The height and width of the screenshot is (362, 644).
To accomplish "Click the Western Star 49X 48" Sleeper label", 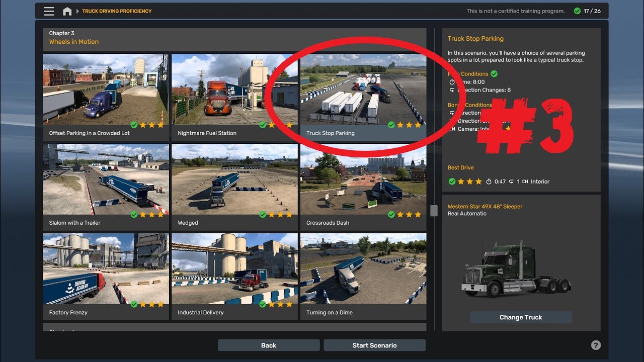I will click(x=485, y=207).
